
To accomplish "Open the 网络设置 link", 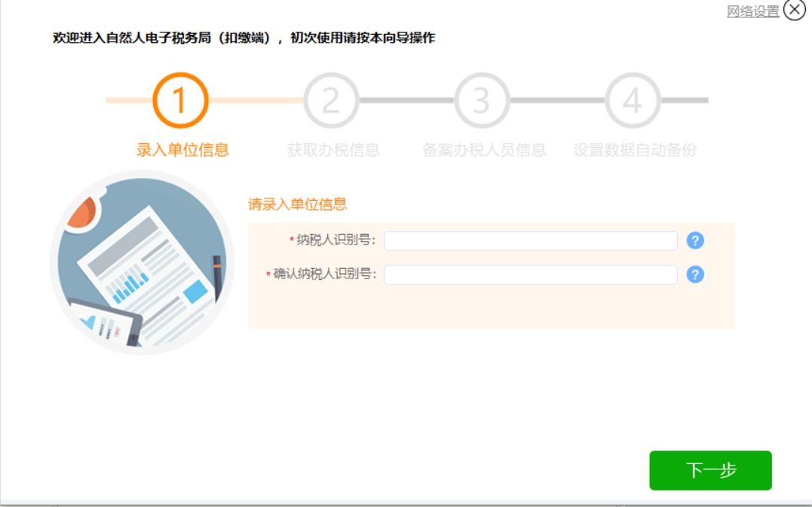I will (753, 11).
